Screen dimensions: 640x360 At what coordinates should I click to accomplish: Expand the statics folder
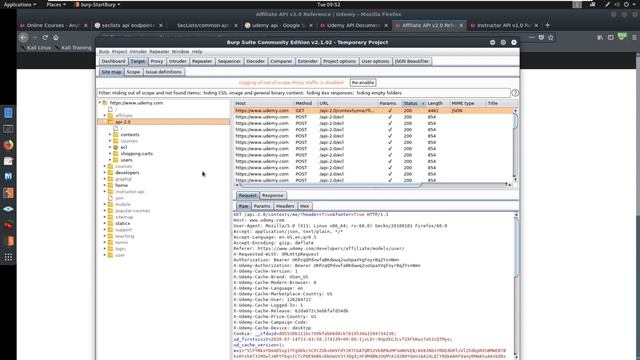[x=105, y=223]
